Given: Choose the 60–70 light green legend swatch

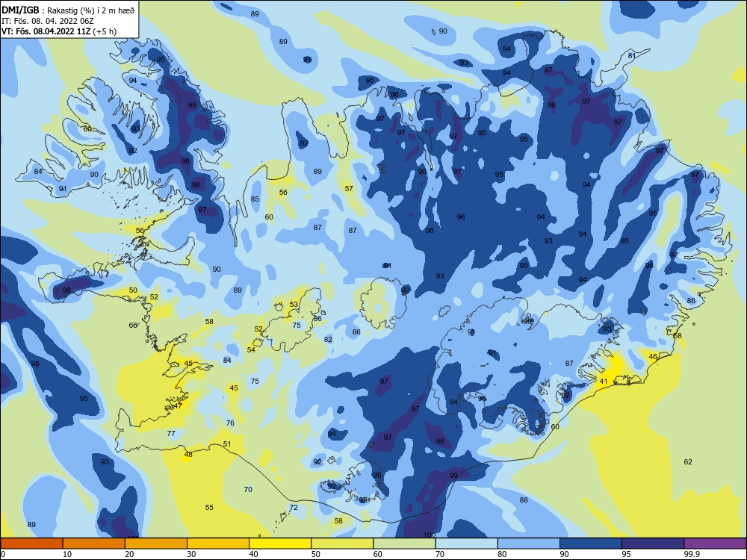Looking at the screenshot, I should [x=404, y=544].
